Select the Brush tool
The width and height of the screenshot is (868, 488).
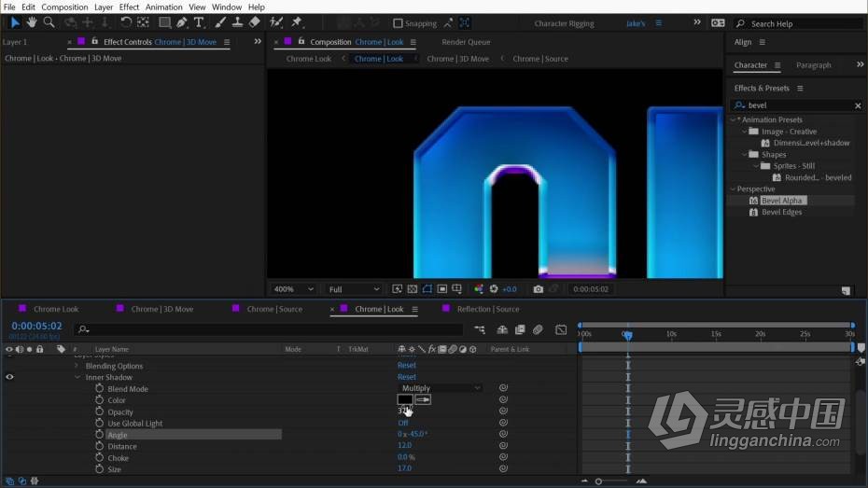point(220,22)
